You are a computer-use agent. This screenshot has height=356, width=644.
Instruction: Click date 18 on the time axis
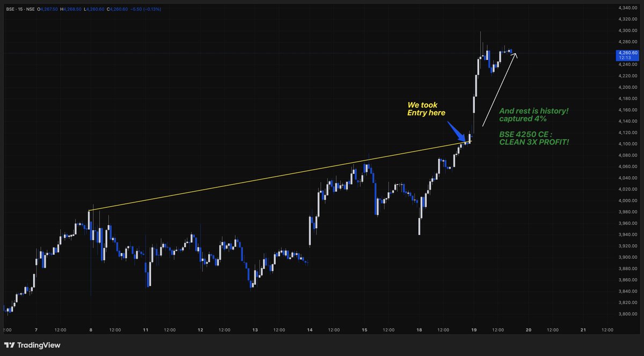[x=419, y=330]
